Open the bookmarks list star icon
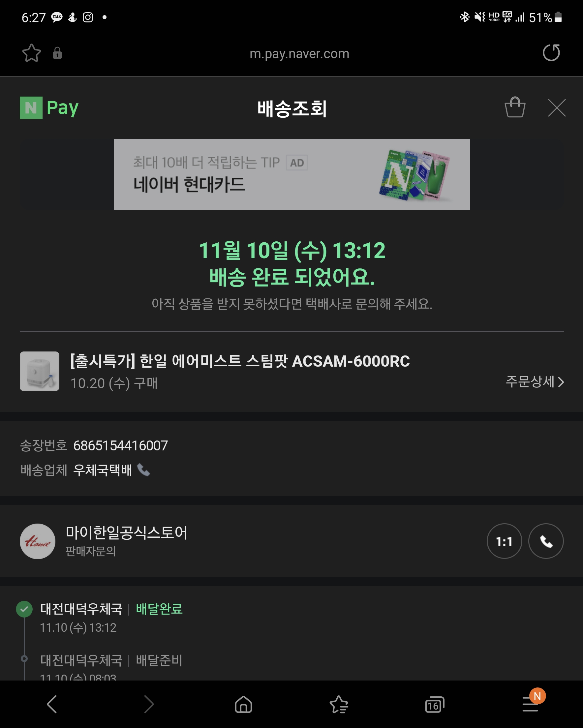 tap(339, 704)
